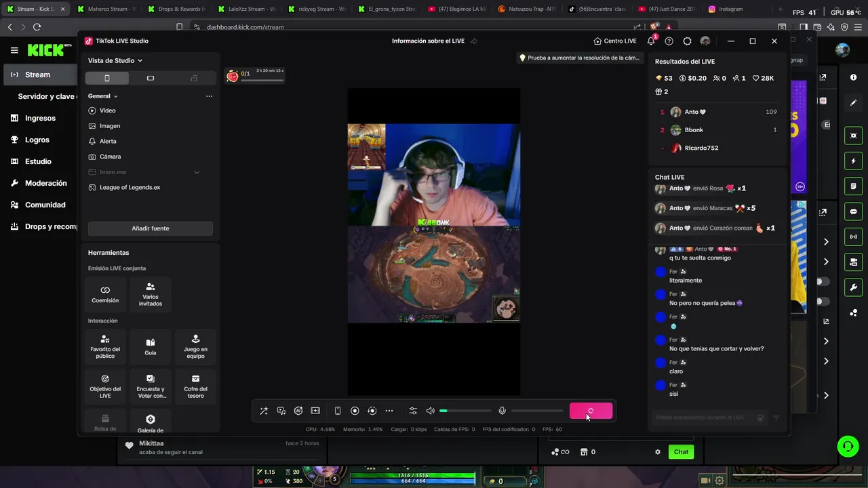Screen dimensions: 868x488
Task: Open Logros in Kick sidebar
Action: [x=39, y=140]
